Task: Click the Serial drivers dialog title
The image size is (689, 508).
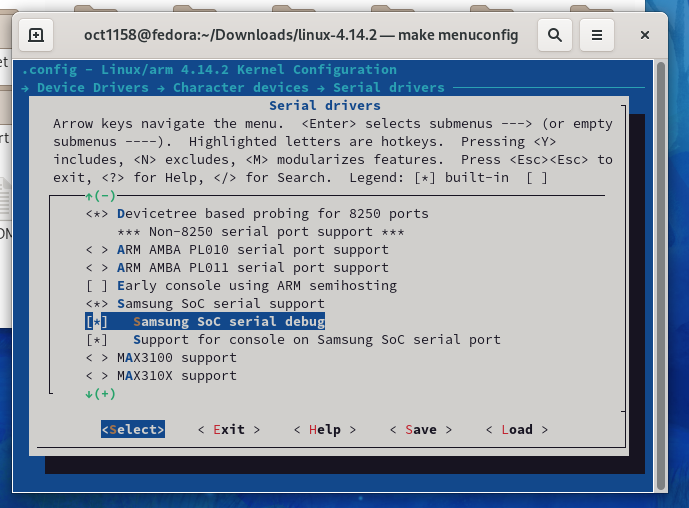Action: [x=325, y=106]
